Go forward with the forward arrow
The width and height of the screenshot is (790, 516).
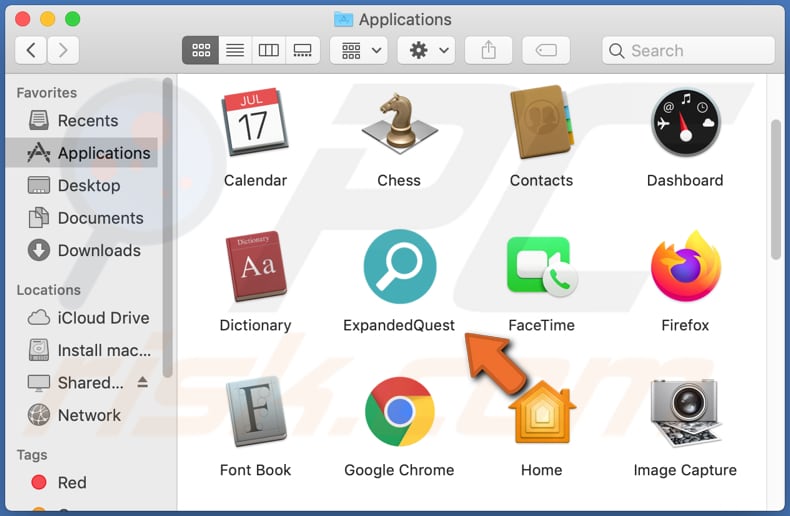click(63, 50)
